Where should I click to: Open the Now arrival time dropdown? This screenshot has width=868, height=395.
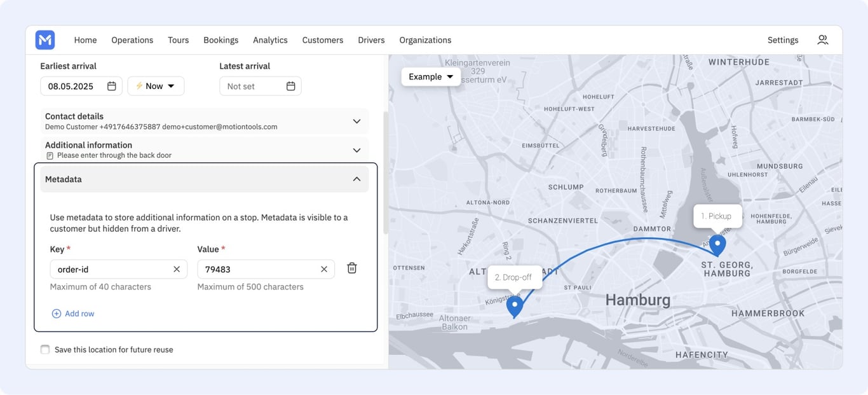156,86
